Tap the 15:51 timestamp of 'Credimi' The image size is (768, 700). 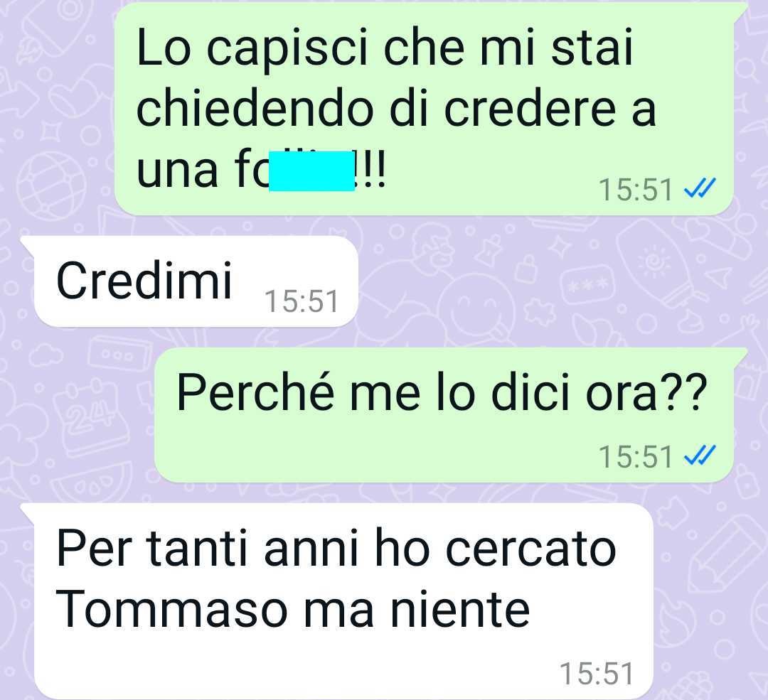302,301
